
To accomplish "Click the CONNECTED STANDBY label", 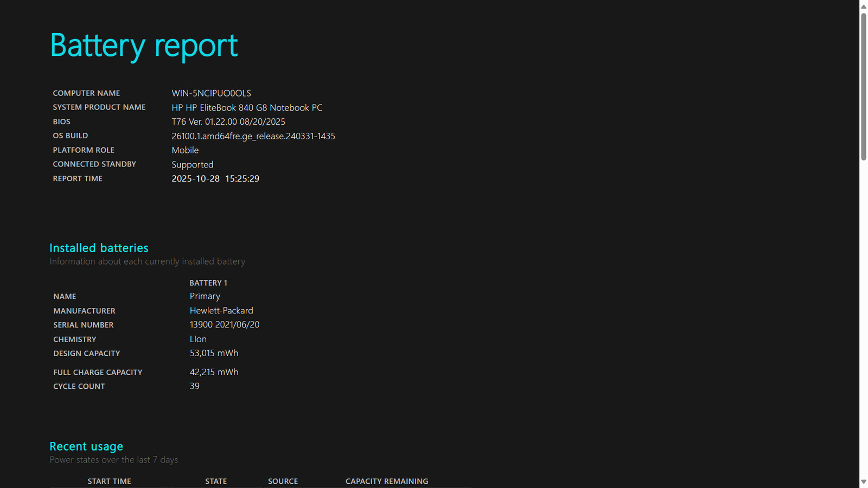I will tap(94, 164).
